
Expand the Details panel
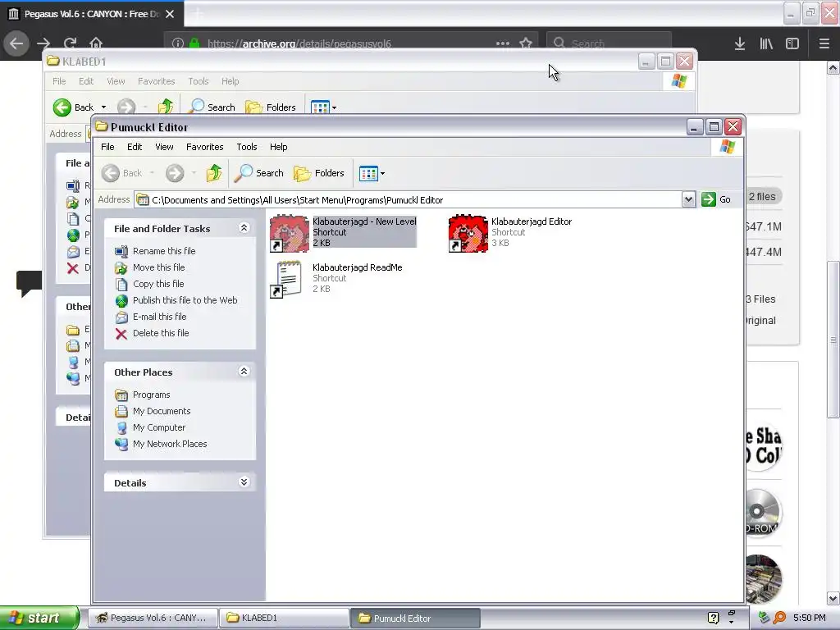[244, 482]
